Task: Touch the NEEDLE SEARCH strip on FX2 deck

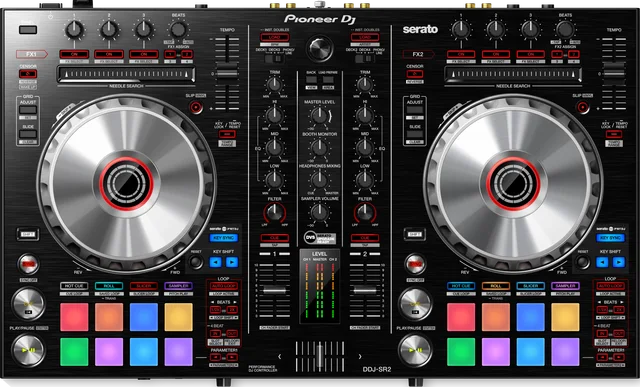Action: (513, 75)
